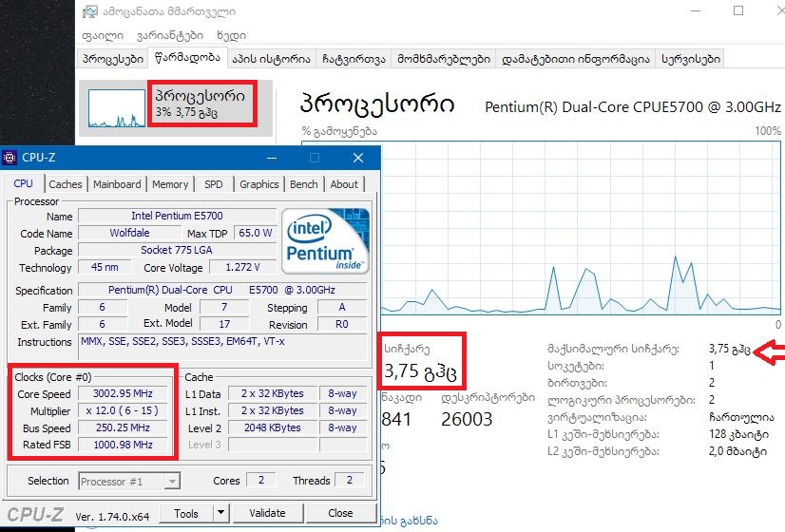Select the პროცესორი item in performance sidebar

click(x=176, y=107)
